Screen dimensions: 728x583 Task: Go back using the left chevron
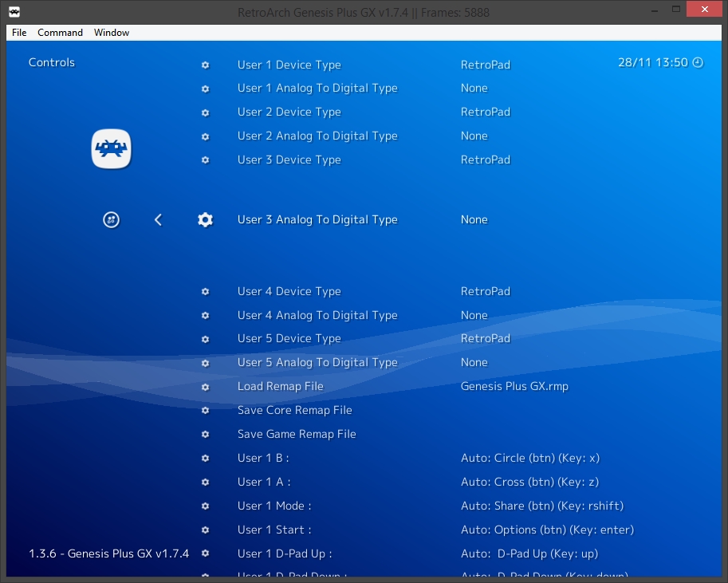tap(158, 220)
